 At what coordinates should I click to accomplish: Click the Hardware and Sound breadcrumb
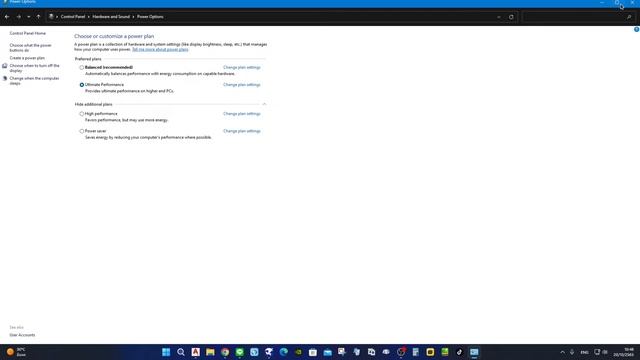point(111,17)
